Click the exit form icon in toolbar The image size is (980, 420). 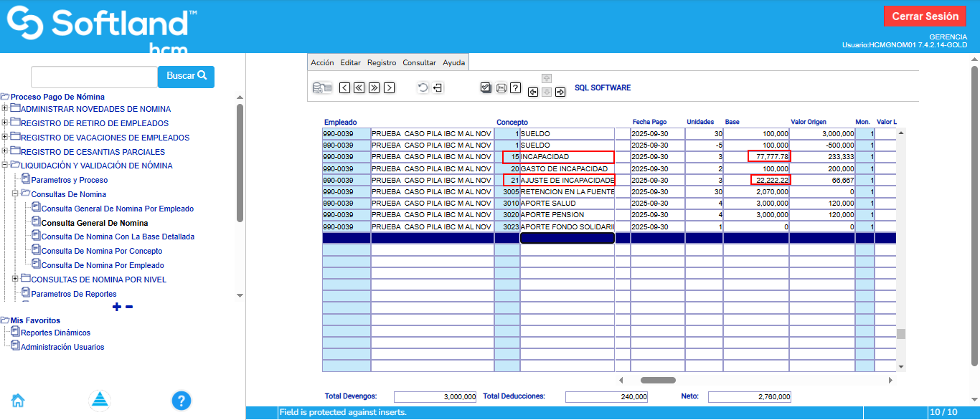(x=438, y=88)
